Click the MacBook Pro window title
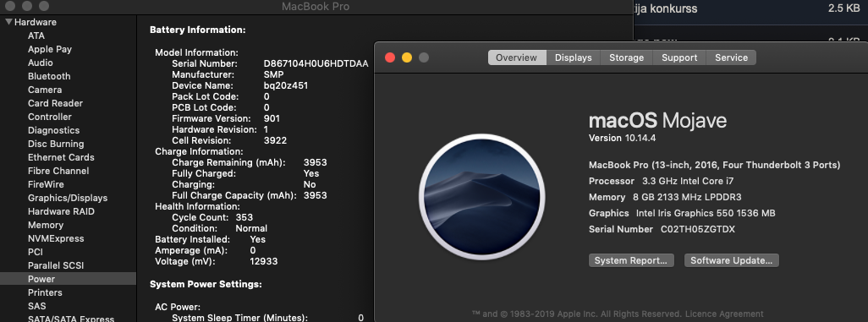Viewport: 868px width, 322px height. pyautogui.click(x=316, y=7)
